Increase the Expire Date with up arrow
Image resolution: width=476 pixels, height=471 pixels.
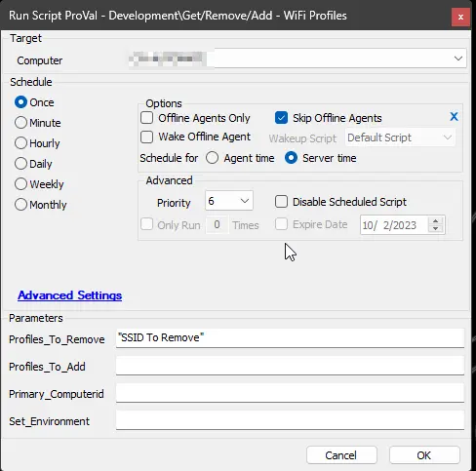click(435, 220)
